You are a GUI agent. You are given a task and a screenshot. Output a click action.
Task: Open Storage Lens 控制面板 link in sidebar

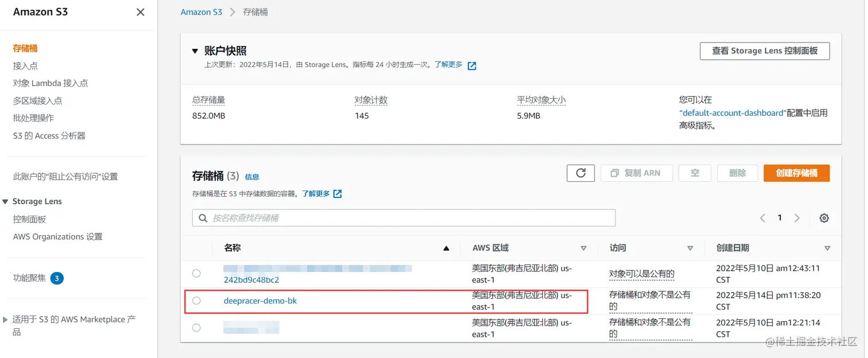coord(29,219)
